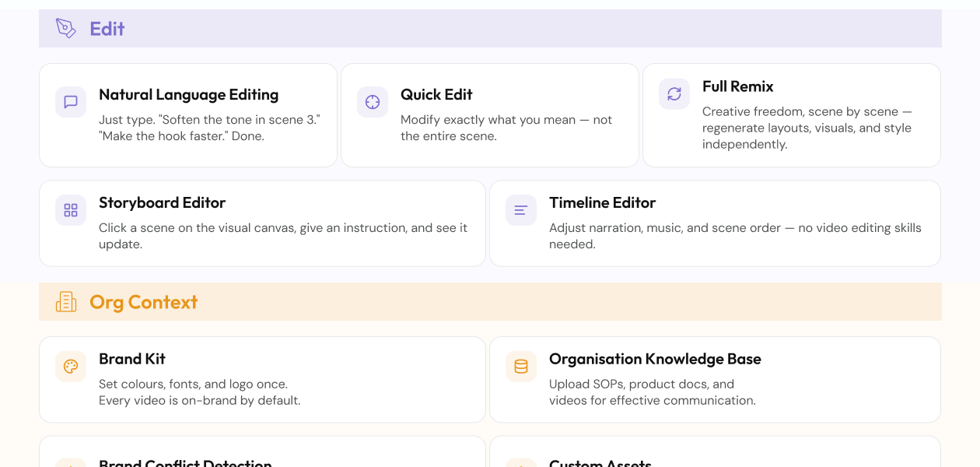Select the Natural Language Editing chat bubble icon
Image resolution: width=980 pixels, height=467 pixels.
click(x=71, y=102)
